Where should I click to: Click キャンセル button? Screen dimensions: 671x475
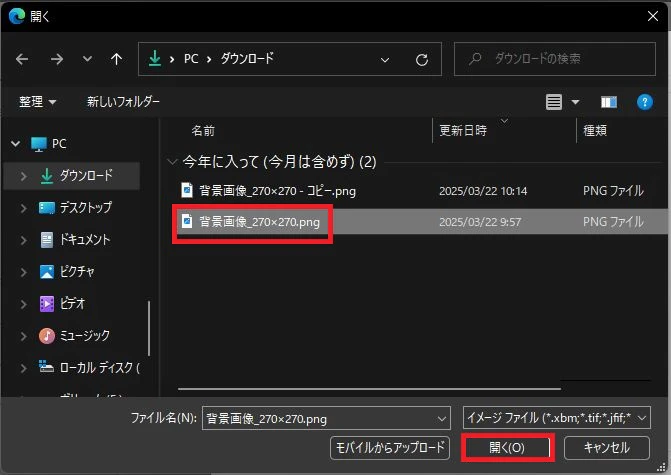coord(607,448)
